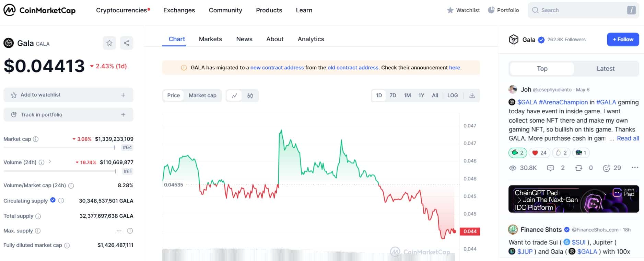Click the fire reaction with 2

pos(561,153)
